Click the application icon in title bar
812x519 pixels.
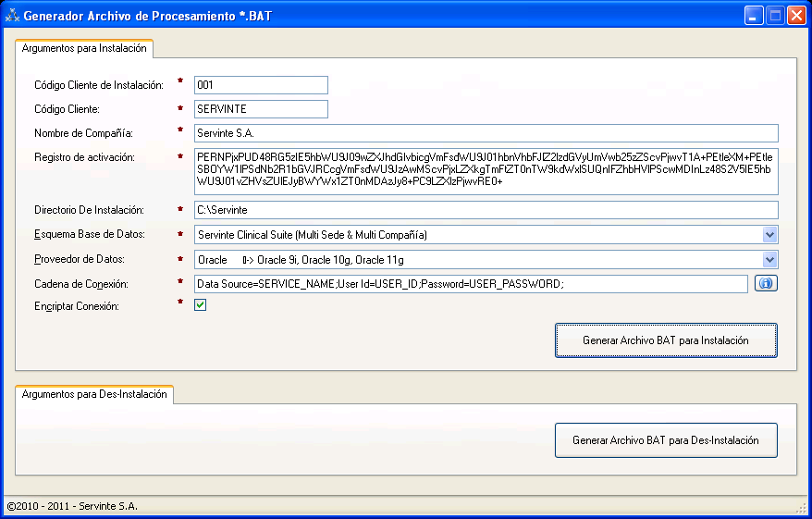(12, 16)
